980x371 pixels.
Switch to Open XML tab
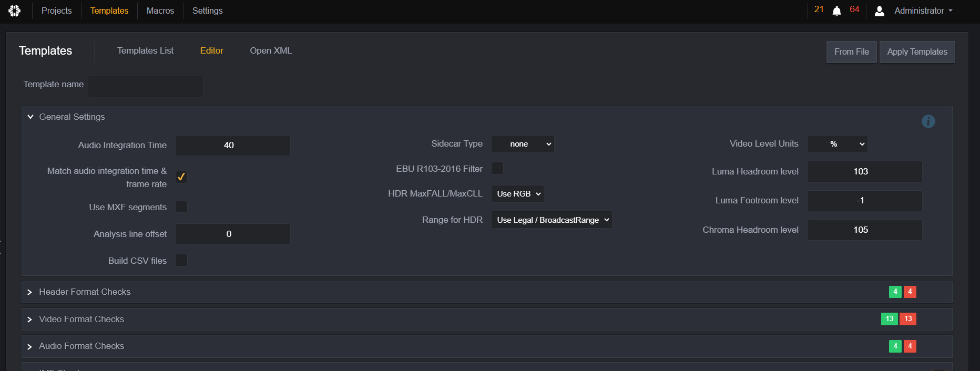(271, 50)
